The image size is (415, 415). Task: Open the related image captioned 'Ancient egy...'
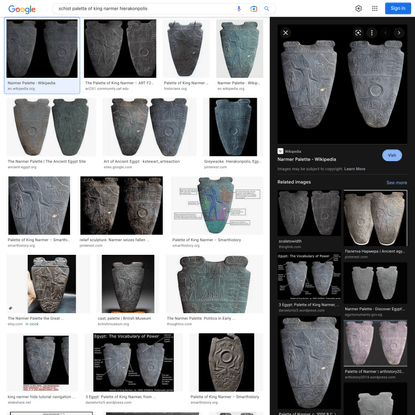(375, 218)
